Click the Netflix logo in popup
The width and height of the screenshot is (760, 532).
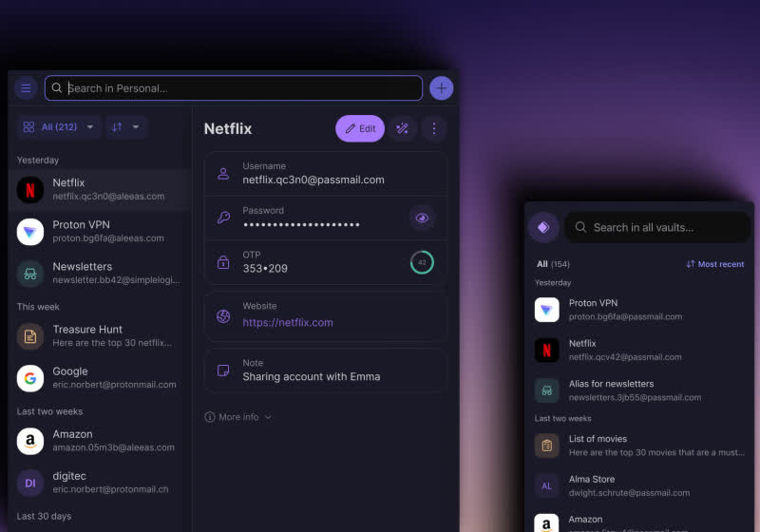547,350
